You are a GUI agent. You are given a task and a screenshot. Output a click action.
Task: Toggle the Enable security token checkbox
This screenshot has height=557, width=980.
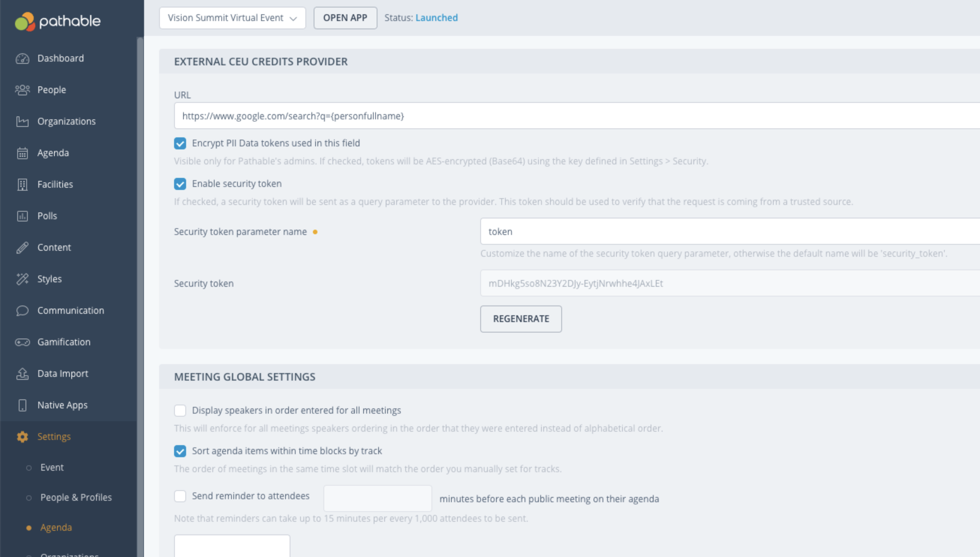pos(180,184)
